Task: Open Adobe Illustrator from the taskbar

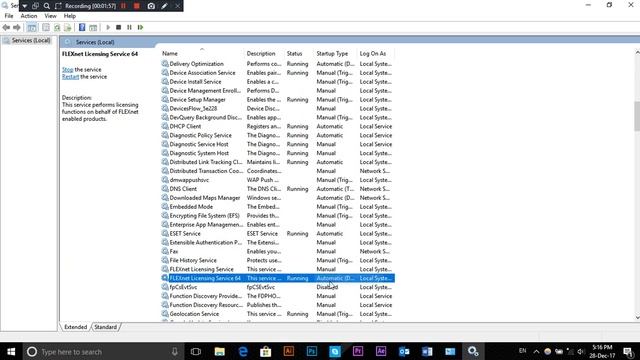Action: [289, 351]
